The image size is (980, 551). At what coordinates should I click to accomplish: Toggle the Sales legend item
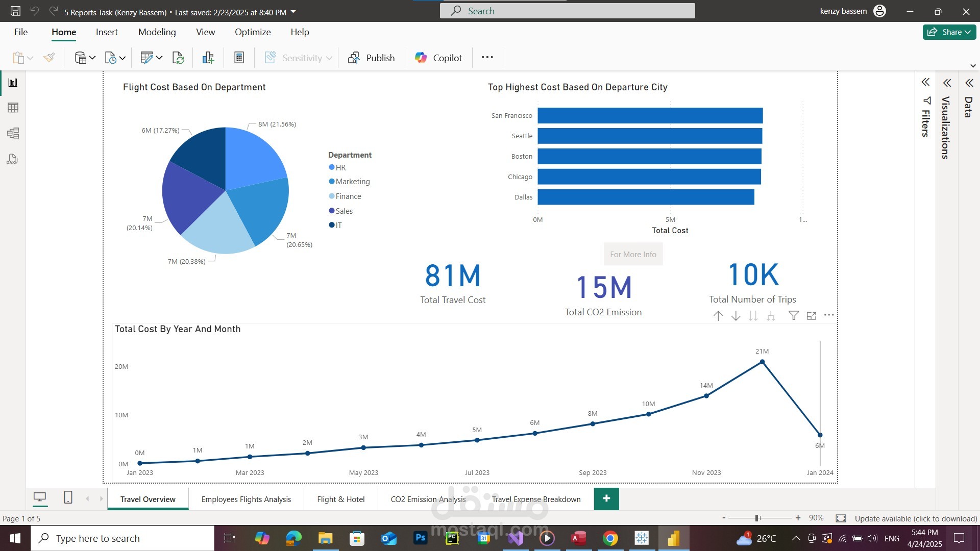pyautogui.click(x=341, y=211)
